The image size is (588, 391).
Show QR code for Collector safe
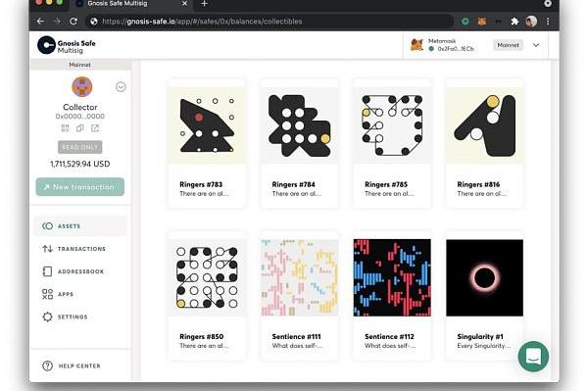click(x=65, y=128)
